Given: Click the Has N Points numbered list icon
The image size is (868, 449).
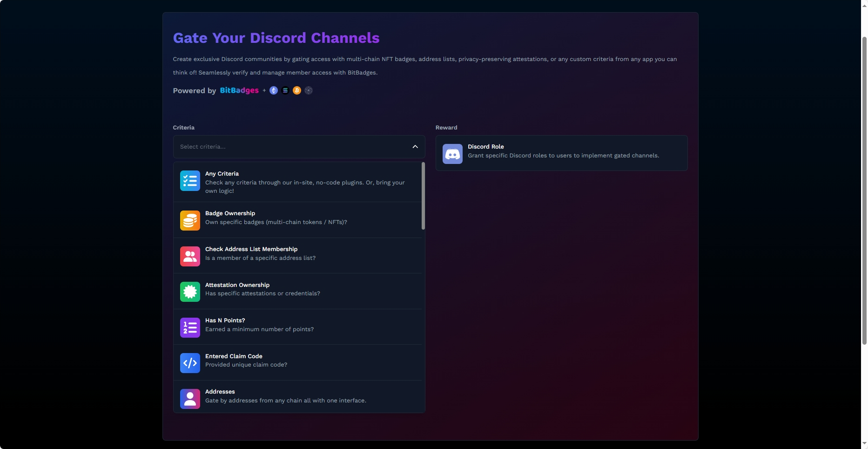Looking at the screenshot, I should point(190,327).
